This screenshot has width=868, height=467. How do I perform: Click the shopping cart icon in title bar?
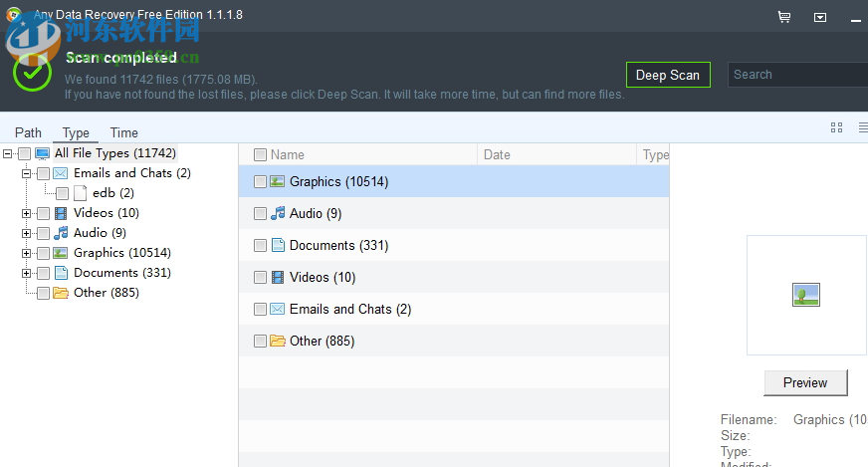click(784, 17)
